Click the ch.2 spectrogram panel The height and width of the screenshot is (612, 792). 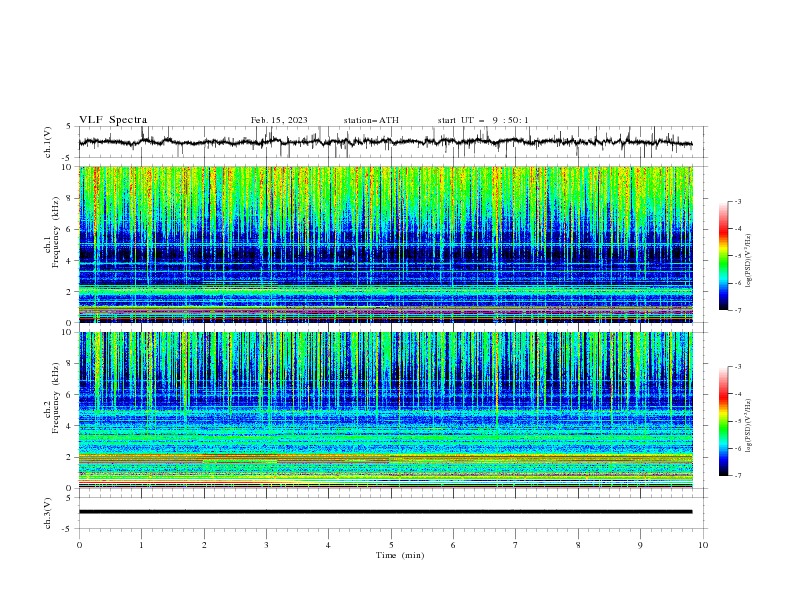(386, 410)
